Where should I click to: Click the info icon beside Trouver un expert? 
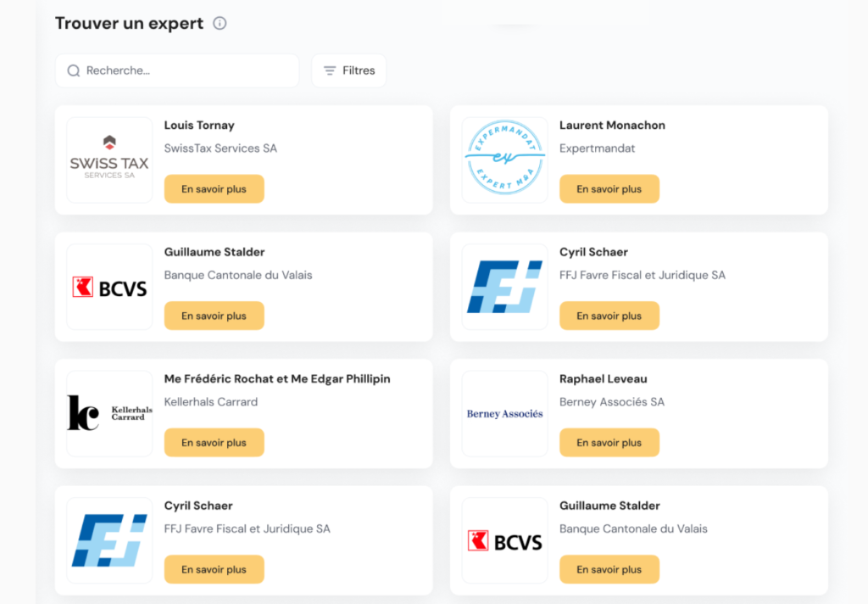(x=220, y=24)
